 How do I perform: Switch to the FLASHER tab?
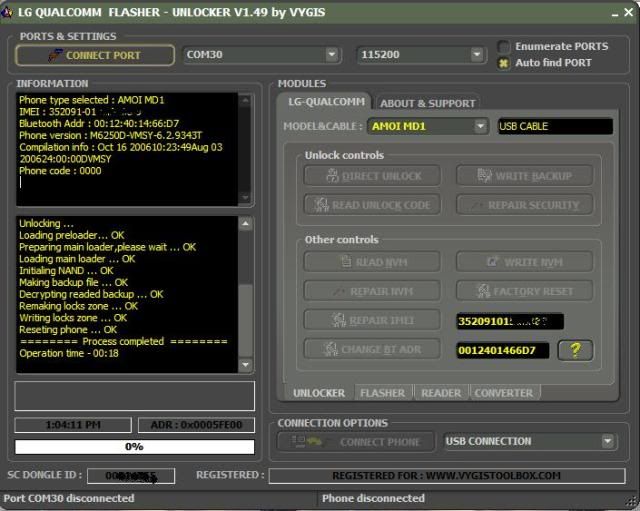[x=383, y=393]
